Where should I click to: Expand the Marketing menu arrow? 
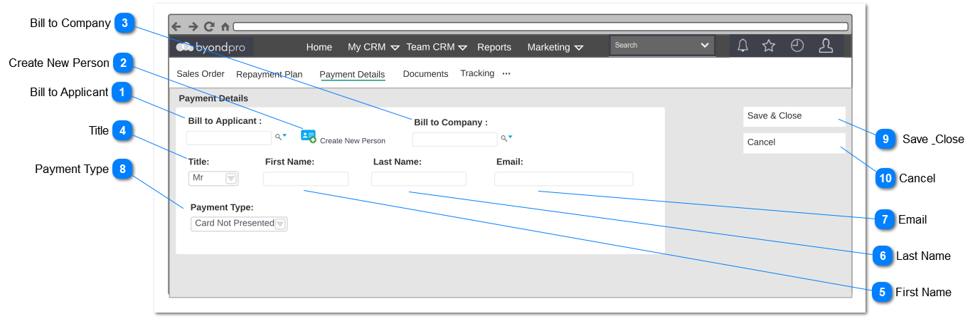(579, 48)
